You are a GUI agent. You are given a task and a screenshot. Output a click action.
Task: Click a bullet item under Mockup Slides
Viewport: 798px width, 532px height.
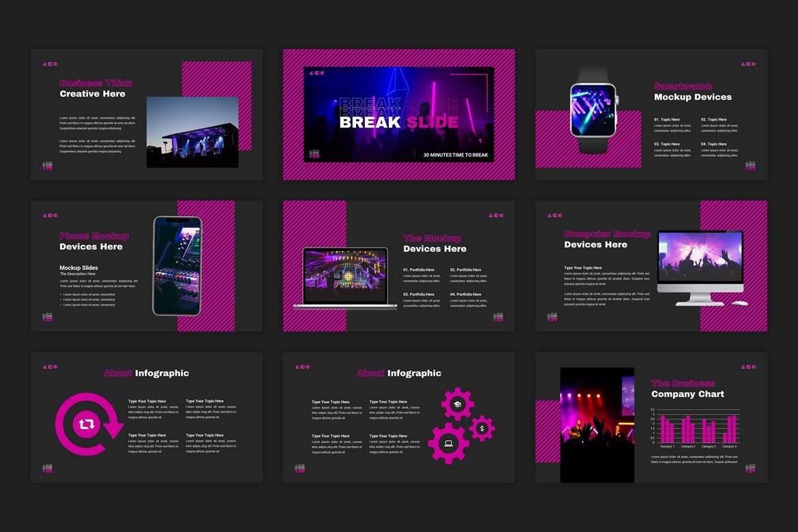click(88, 294)
